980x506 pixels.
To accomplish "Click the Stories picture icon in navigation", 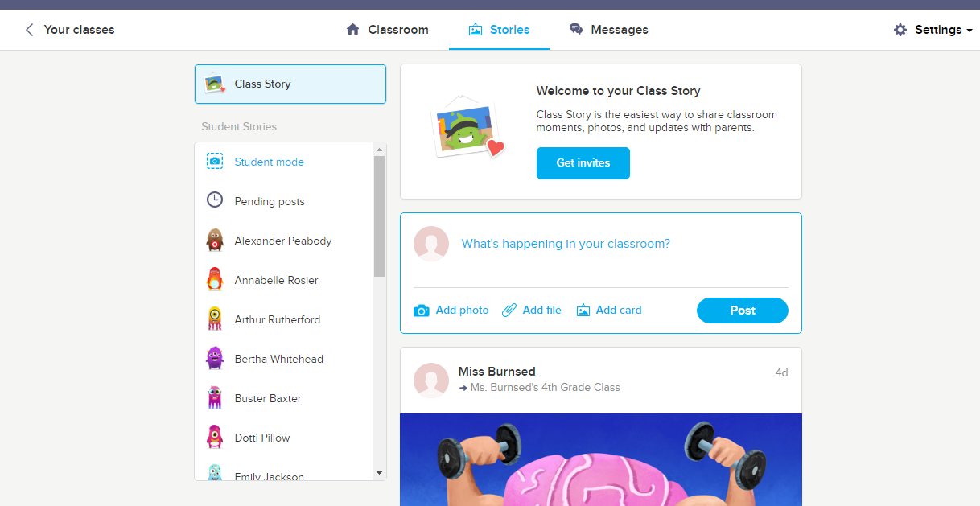I will point(476,30).
